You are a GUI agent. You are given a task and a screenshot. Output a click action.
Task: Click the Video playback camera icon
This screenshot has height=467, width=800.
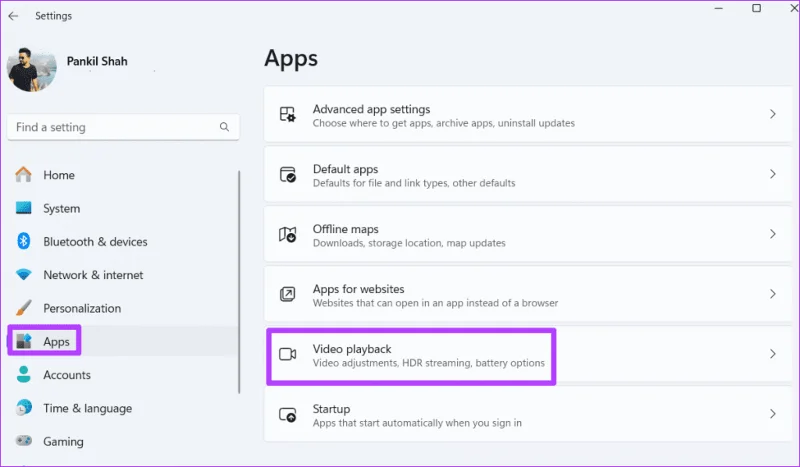tap(288, 354)
